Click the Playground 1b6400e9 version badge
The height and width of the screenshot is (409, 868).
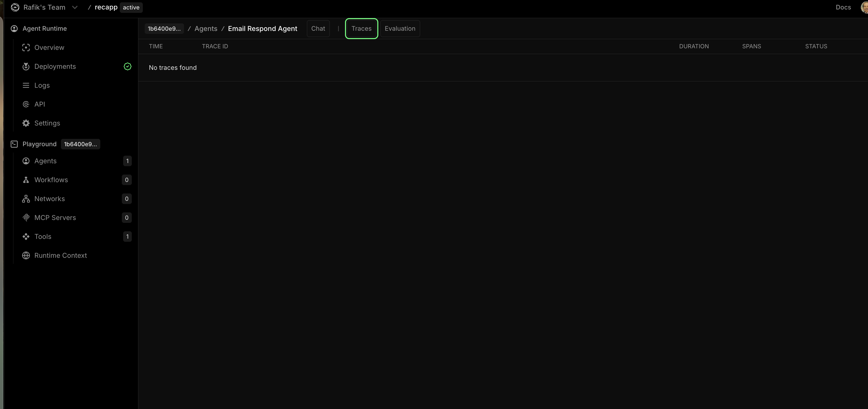click(x=80, y=144)
